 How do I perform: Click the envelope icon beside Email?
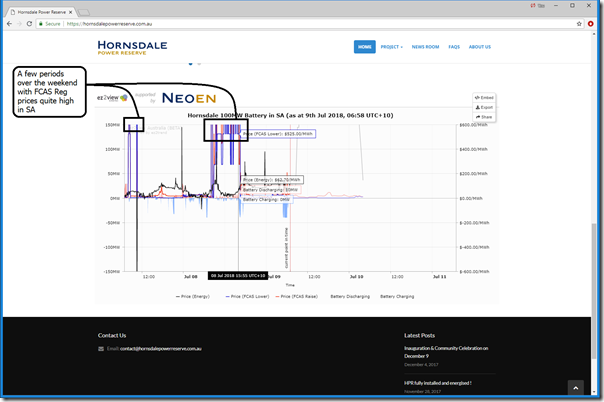pos(101,349)
